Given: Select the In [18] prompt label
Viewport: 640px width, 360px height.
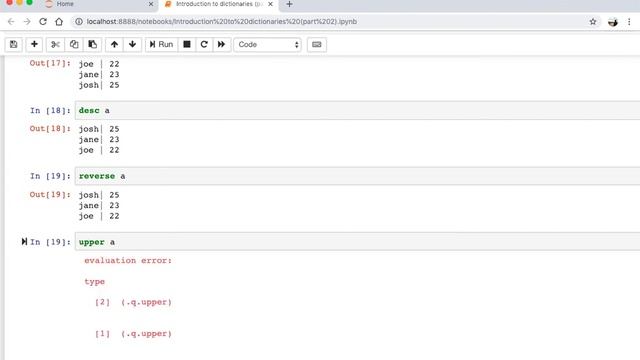Looking at the screenshot, I should point(50,111).
